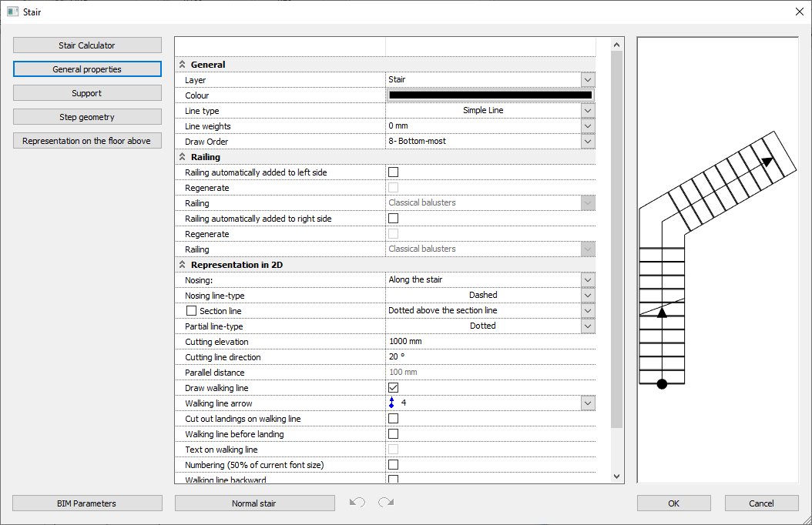Toggle the Draw walking line checkbox

pos(393,388)
